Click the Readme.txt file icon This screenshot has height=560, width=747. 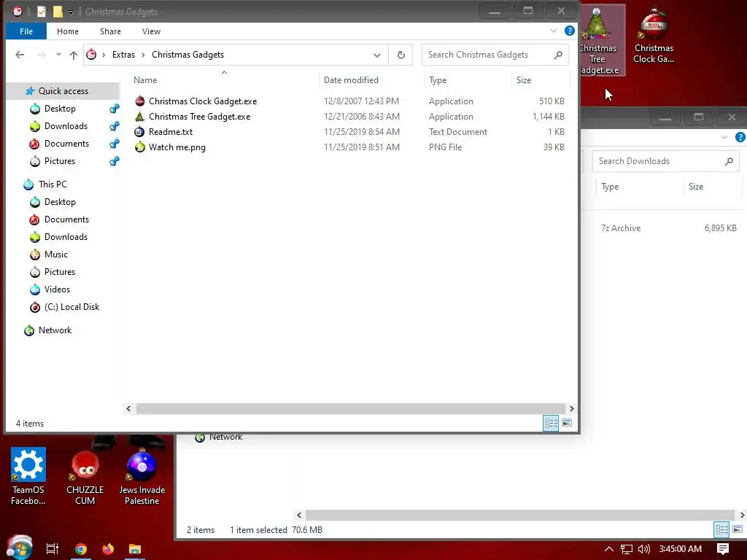tap(139, 131)
